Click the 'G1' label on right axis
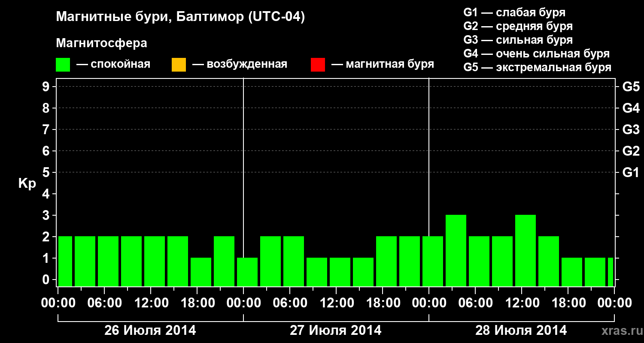The image size is (644, 343). point(631,172)
